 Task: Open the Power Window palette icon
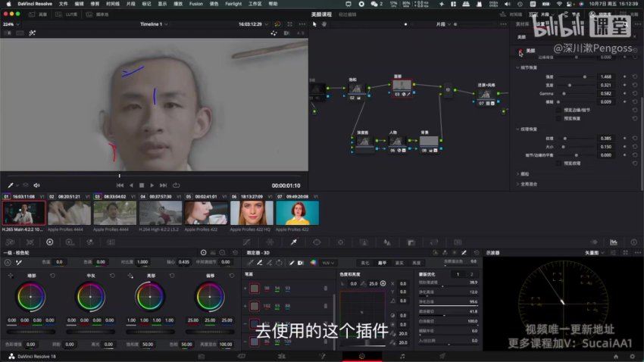click(x=317, y=242)
